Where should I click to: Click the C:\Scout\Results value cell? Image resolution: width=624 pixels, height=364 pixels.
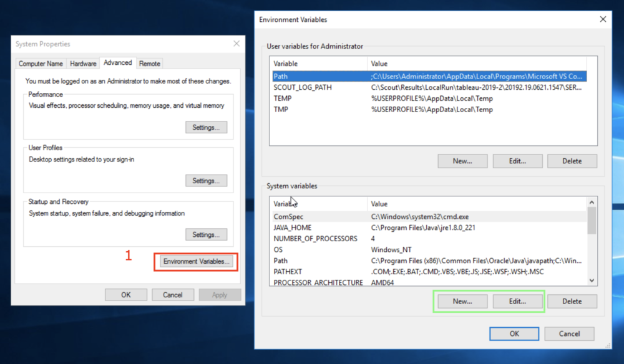coord(476,87)
